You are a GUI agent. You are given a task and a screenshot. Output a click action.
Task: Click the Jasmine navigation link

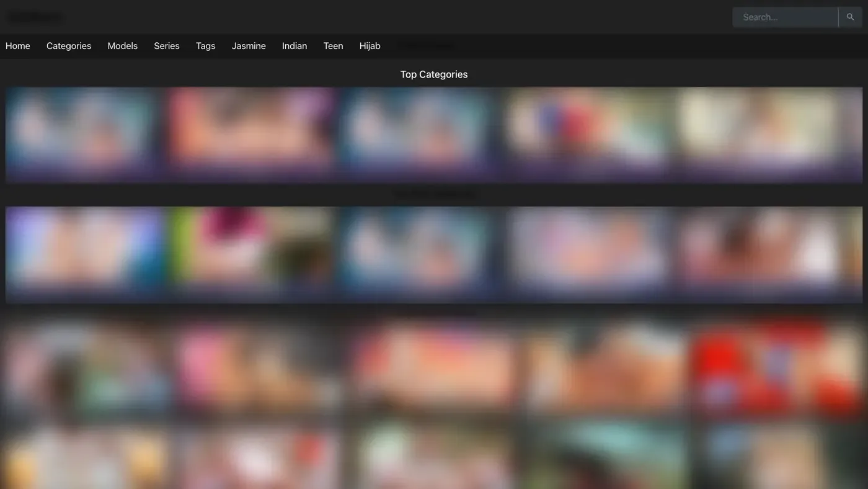(249, 46)
